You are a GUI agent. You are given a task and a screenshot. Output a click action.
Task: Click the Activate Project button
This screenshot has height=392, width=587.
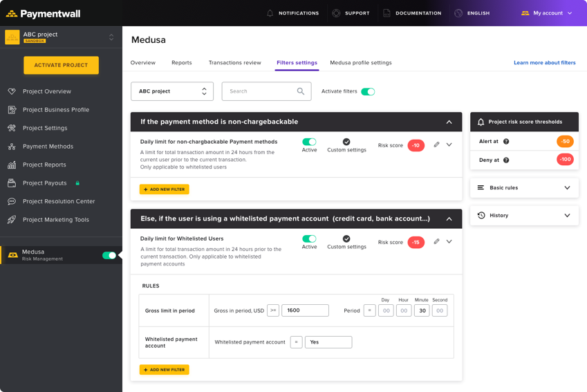(61, 65)
